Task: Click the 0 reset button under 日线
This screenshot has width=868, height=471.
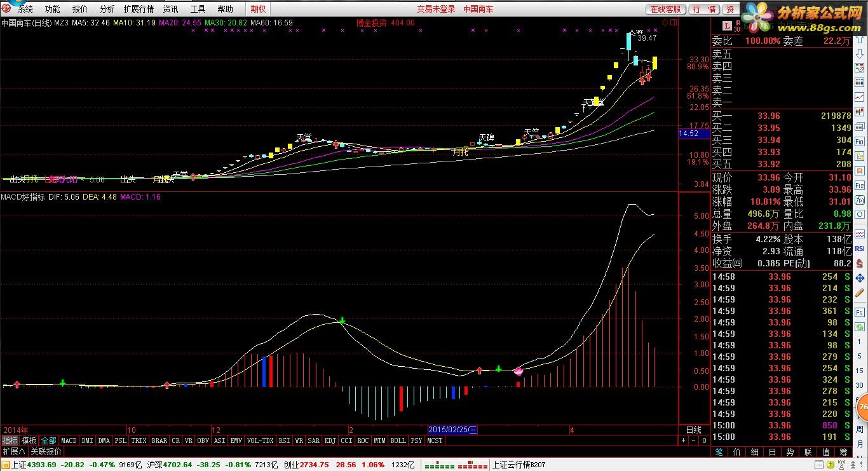Action: (704, 440)
